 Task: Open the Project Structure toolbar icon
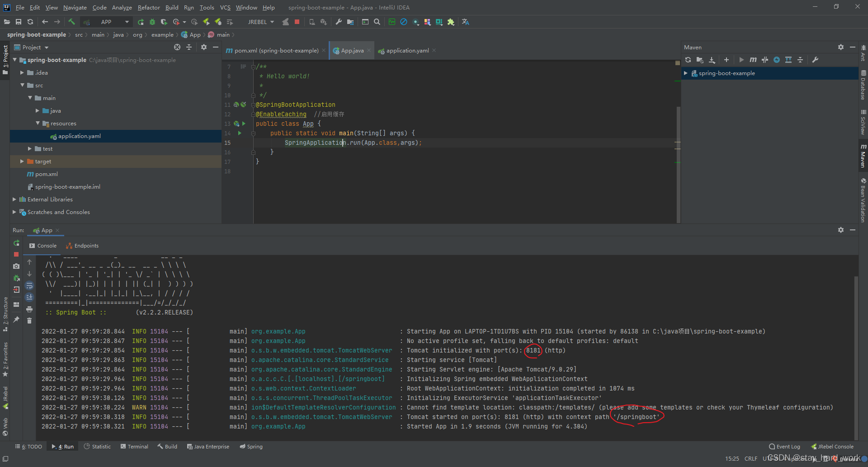[350, 22]
